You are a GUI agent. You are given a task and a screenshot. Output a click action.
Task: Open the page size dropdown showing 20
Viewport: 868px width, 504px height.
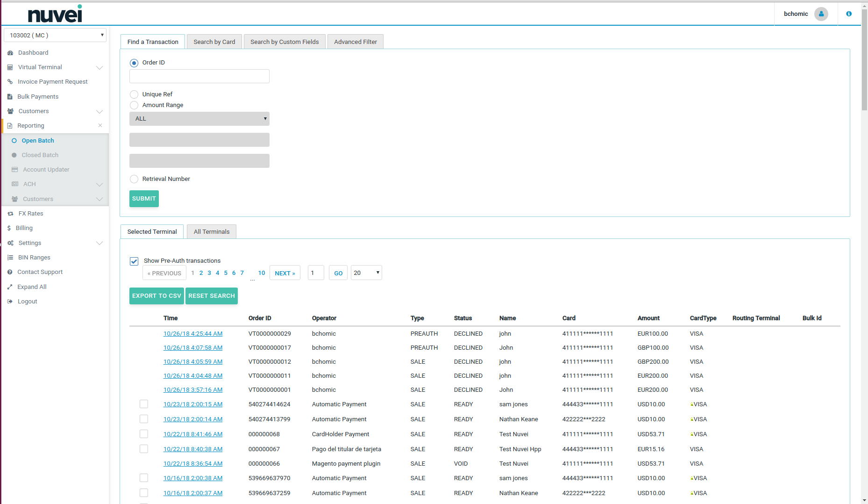[x=366, y=273]
